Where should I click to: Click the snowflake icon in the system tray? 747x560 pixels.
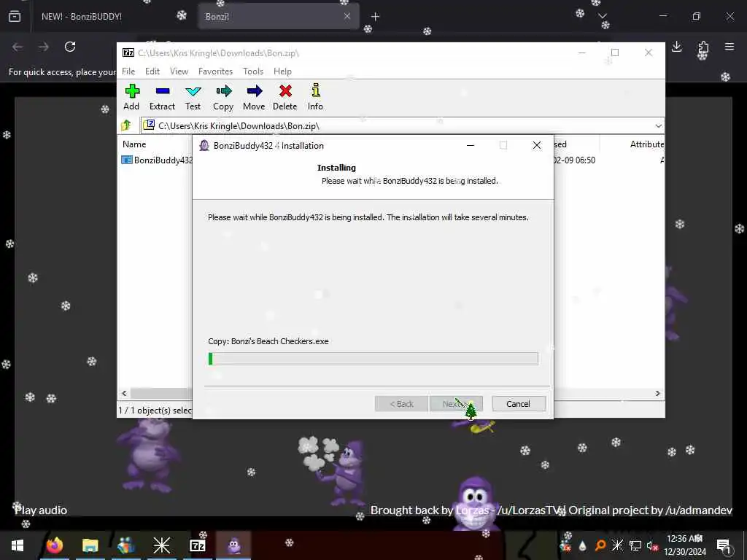[x=617, y=545]
